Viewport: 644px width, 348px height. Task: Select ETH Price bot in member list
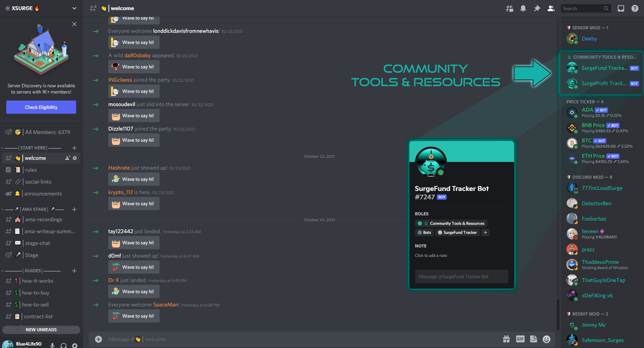602,158
